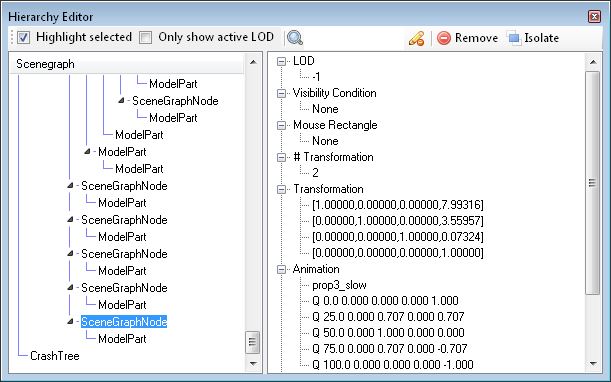This screenshot has height=382, width=611.
Task: Click the pencil edit icon in toolbar
Action: pos(417,38)
